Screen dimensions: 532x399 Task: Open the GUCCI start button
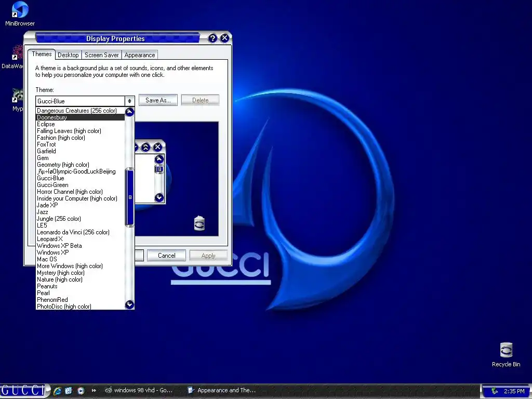(24, 391)
